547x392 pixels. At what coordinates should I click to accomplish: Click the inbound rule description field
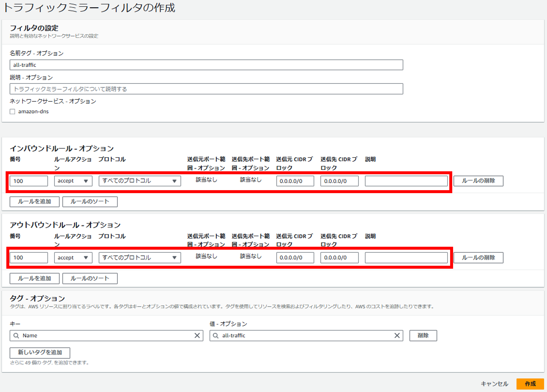click(406, 181)
